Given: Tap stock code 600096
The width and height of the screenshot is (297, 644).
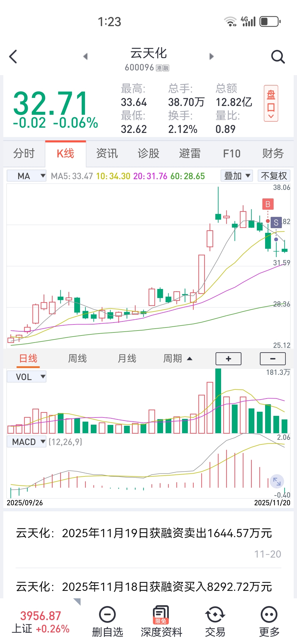Looking at the screenshot, I should tap(139, 67).
